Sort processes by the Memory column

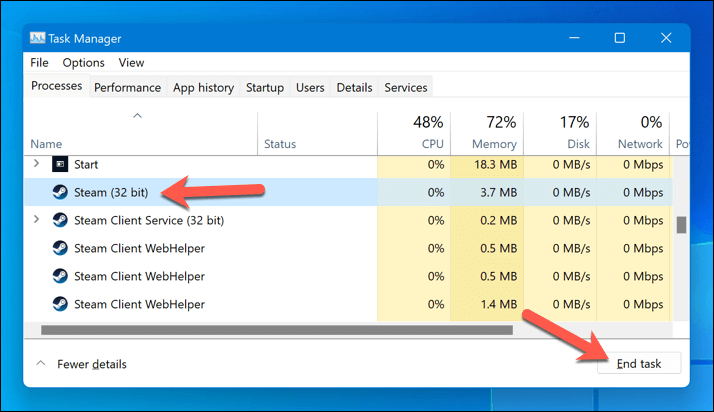tap(487, 133)
